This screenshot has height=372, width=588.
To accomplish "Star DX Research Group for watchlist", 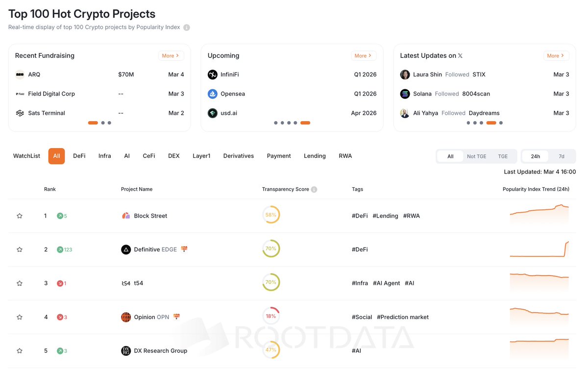I will (x=20, y=351).
